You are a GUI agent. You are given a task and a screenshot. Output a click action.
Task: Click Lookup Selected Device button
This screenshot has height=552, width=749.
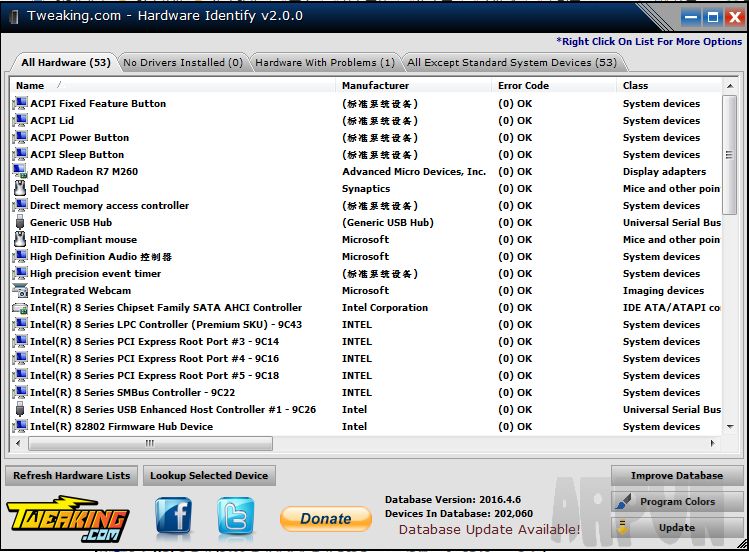click(209, 476)
